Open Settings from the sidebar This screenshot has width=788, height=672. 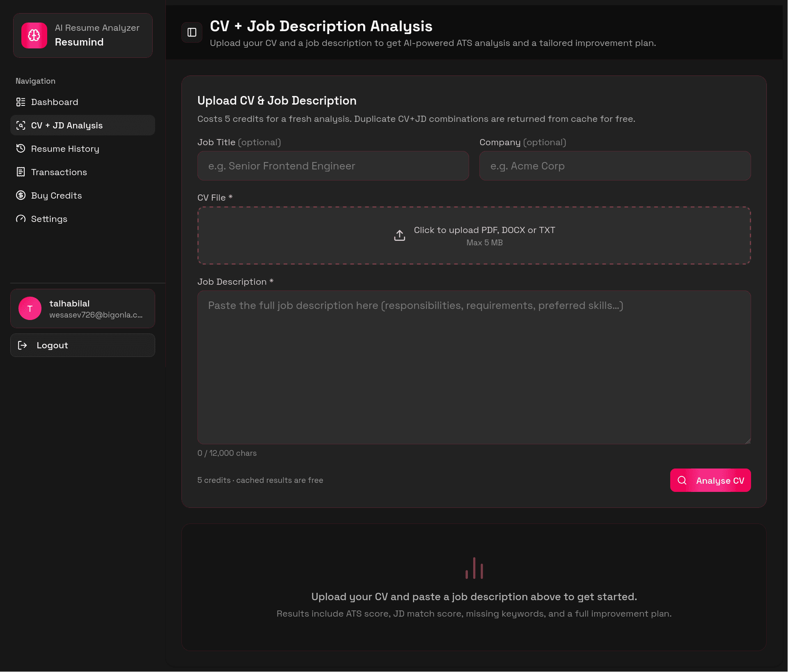(x=82, y=219)
